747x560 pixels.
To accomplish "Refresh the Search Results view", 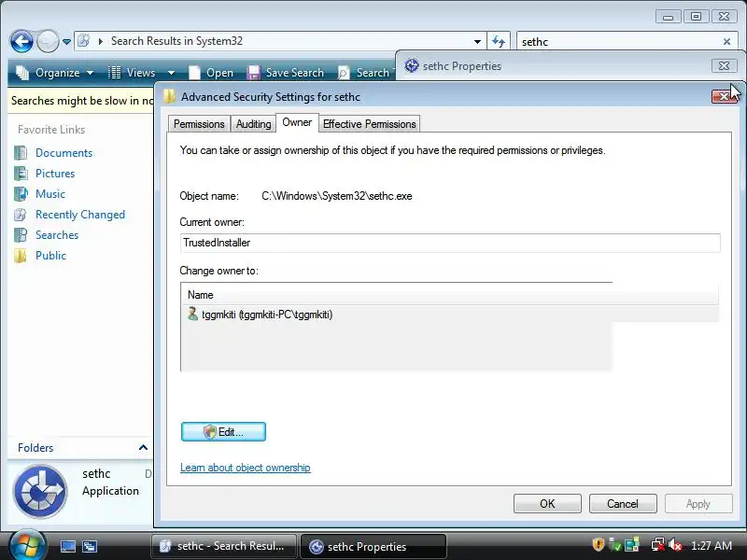I will click(499, 41).
